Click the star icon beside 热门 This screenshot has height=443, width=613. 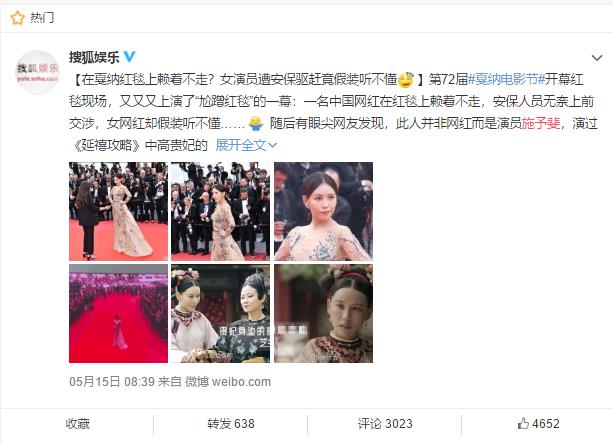point(17,18)
